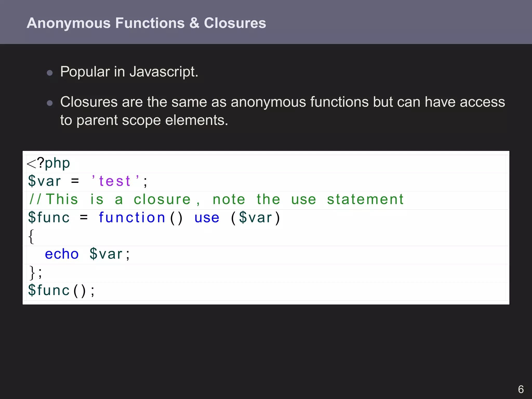Click the code line 'echo $var;'
This screenshot has width=532, height=399.
click(87, 254)
